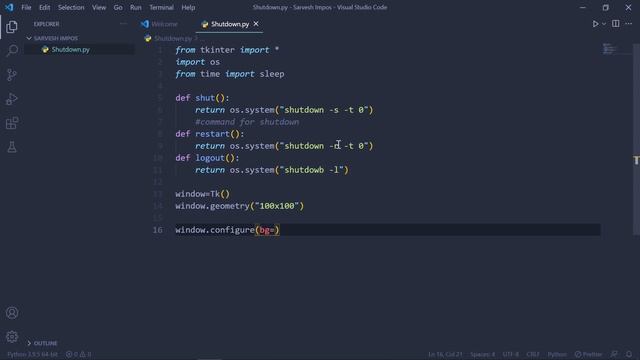The height and width of the screenshot is (360, 640).
Task: Click the editor vertical scrollbar
Action: 636,139
